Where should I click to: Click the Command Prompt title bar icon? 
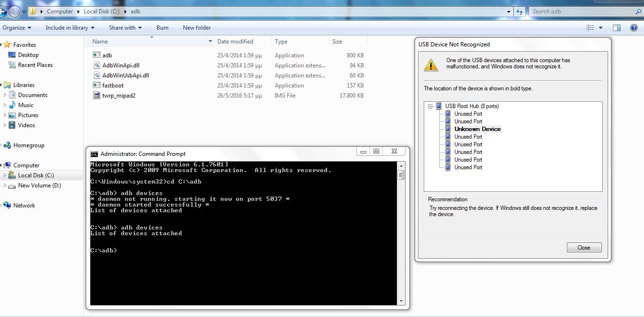94,154
